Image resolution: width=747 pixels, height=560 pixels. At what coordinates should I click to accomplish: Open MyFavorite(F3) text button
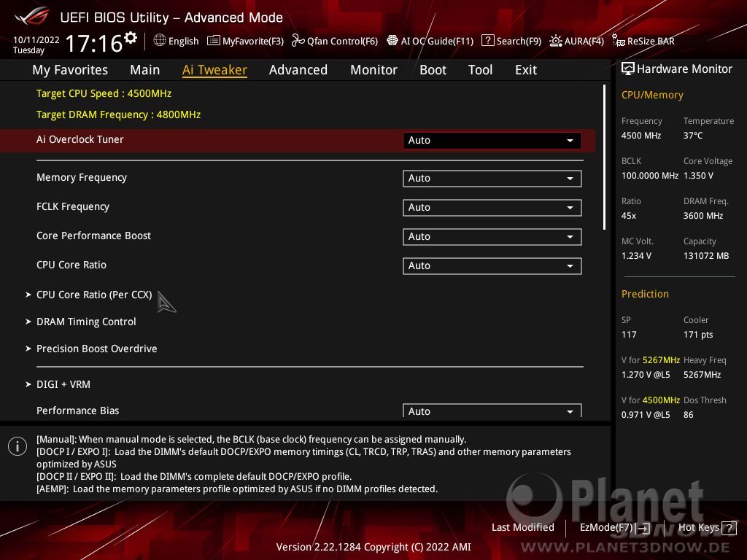coord(253,42)
